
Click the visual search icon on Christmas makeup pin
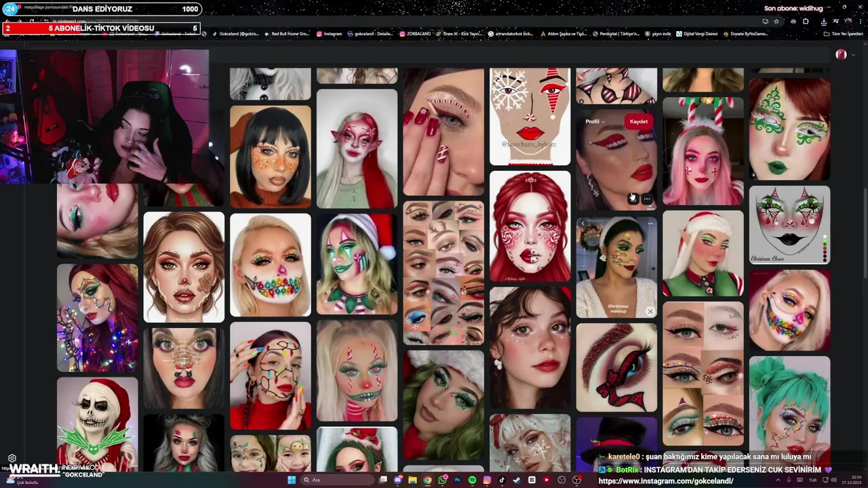click(650, 311)
